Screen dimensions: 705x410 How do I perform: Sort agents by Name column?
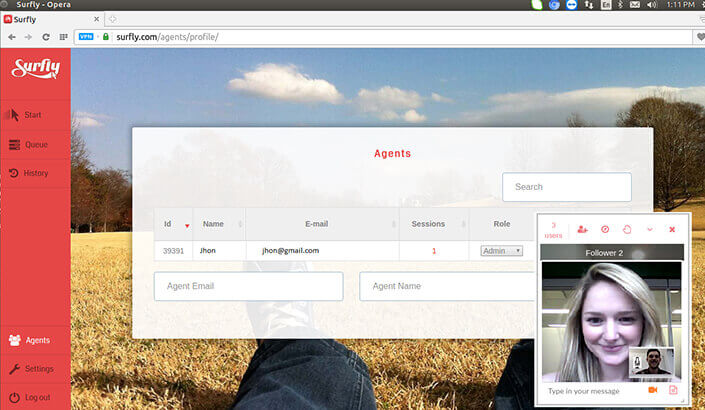pos(219,224)
